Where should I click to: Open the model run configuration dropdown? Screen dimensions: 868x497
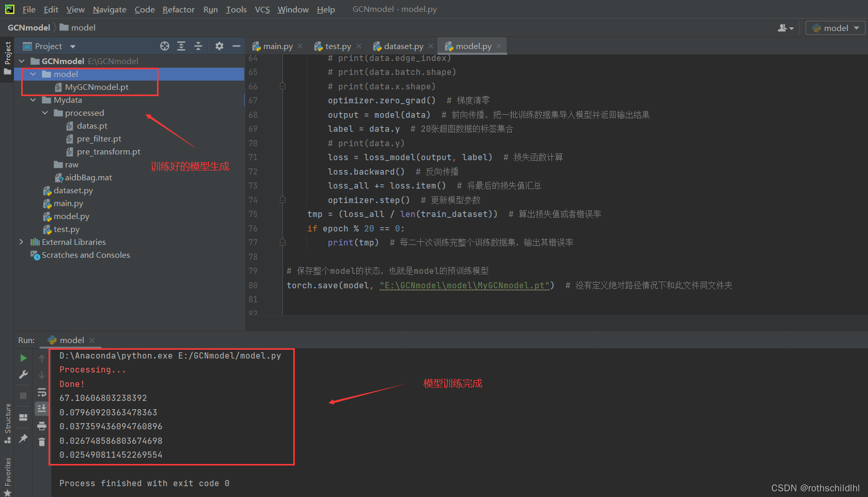(x=835, y=28)
